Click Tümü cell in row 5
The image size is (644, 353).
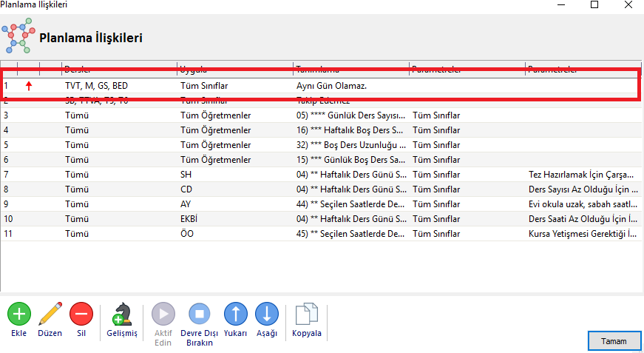[x=77, y=145]
